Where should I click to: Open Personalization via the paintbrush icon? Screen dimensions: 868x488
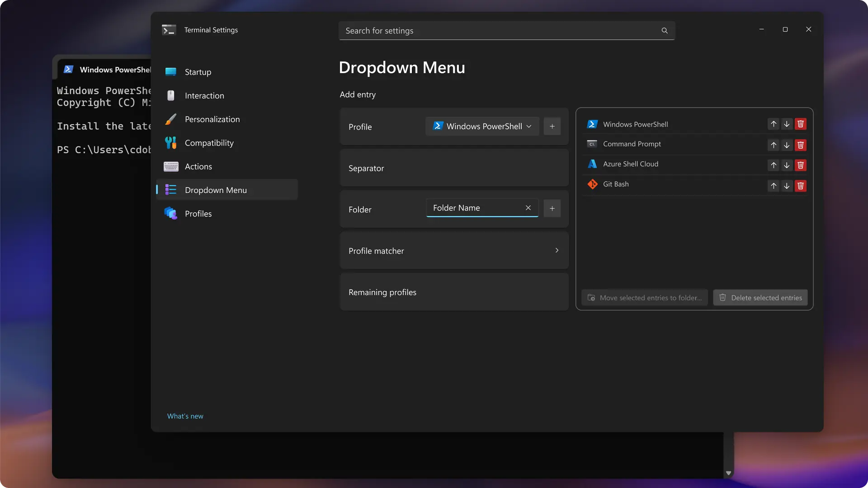(170, 119)
